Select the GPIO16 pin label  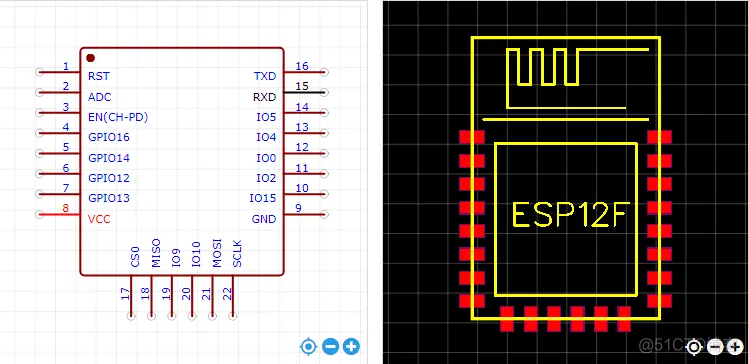(109, 137)
